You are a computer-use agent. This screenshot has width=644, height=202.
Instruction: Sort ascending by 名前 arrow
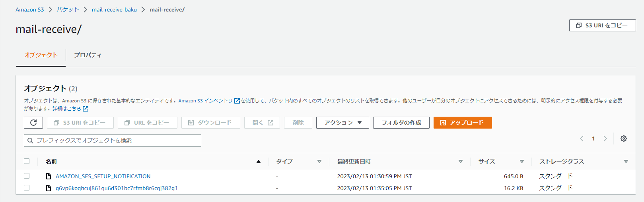click(259, 162)
